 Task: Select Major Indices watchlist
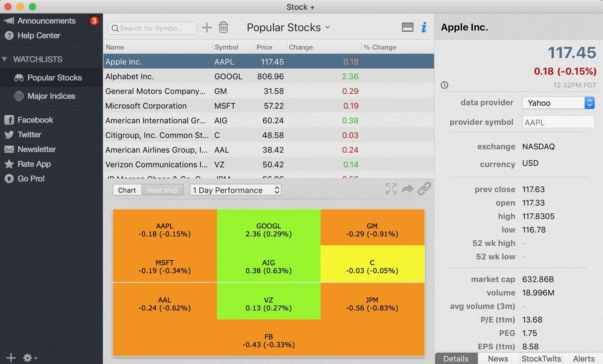[x=51, y=96]
